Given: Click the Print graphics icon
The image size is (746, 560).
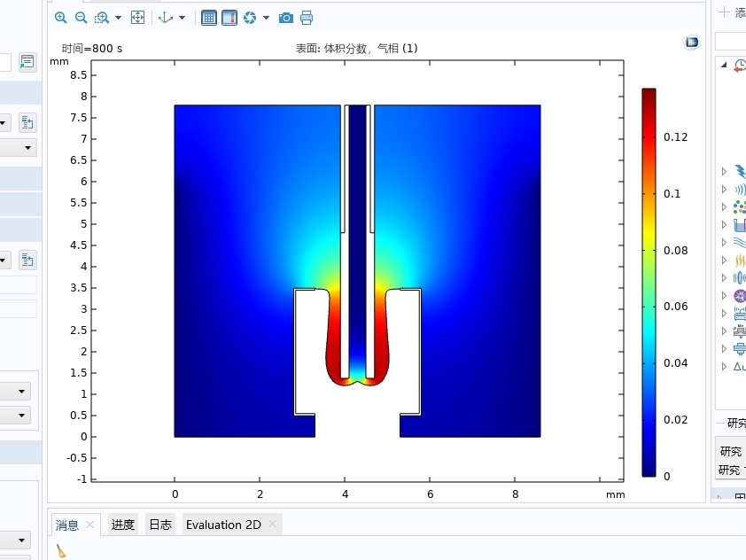Looking at the screenshot, I should coord(307,18).
